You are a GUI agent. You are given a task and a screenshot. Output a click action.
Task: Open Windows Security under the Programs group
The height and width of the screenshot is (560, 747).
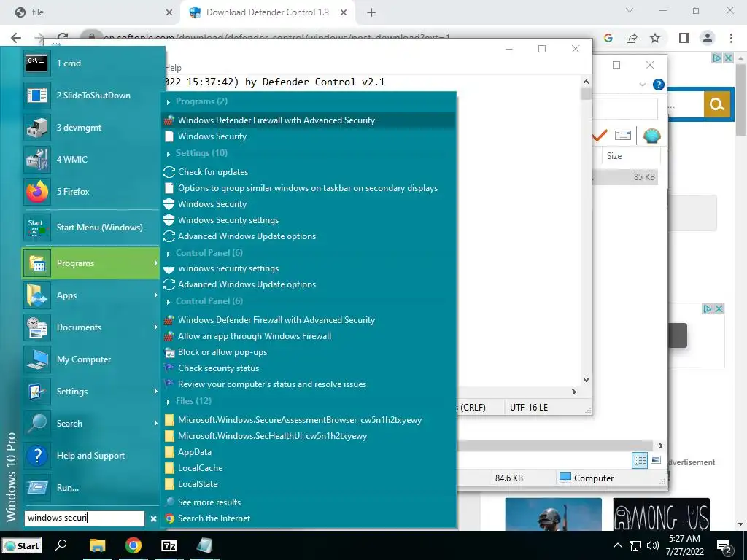(309, 136)
